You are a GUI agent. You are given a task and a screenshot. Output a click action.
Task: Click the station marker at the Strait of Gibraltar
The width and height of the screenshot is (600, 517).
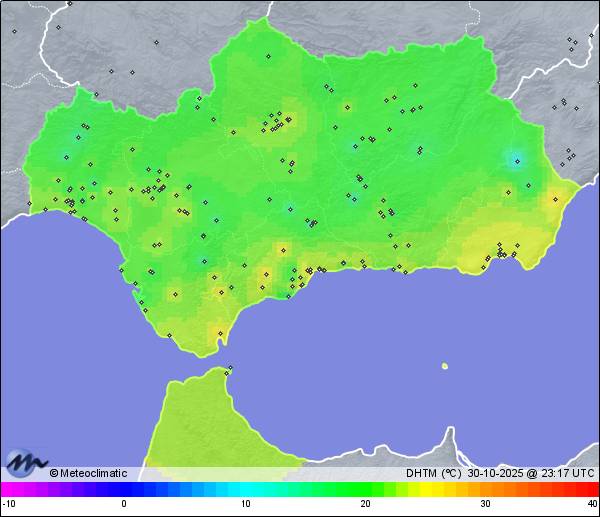[x=229, y=371]
